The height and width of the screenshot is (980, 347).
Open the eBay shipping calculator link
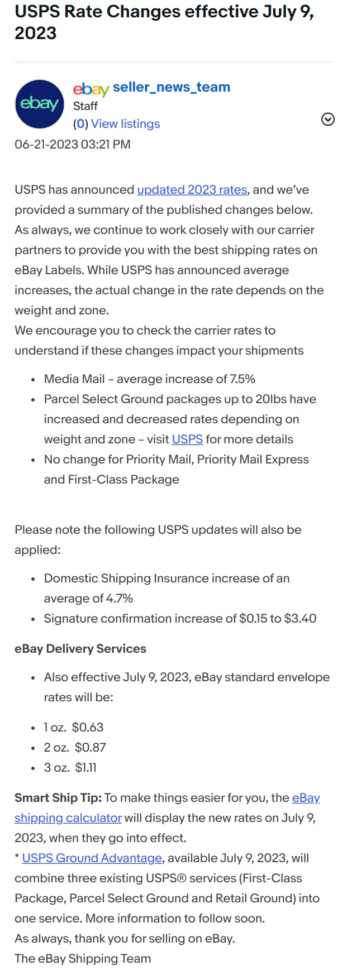point(167,808)
